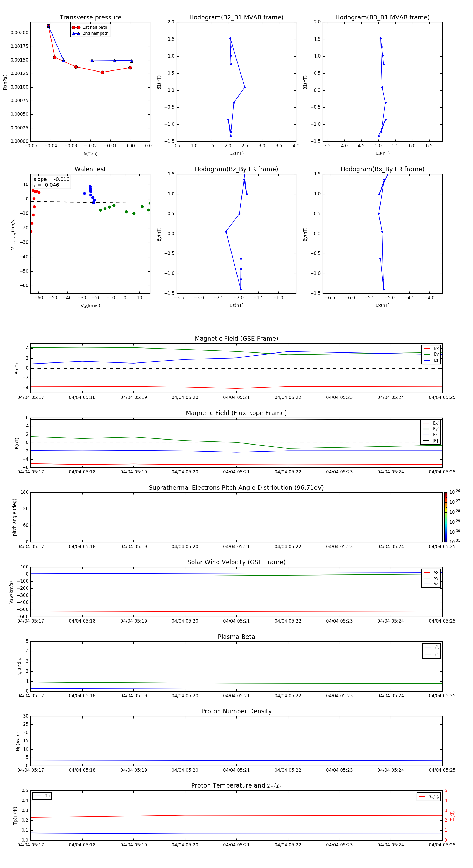This screenshot has width=473, height=868.
Task: Click the 'Vsw(km/s)' axis label
Action: pos(11,592)
